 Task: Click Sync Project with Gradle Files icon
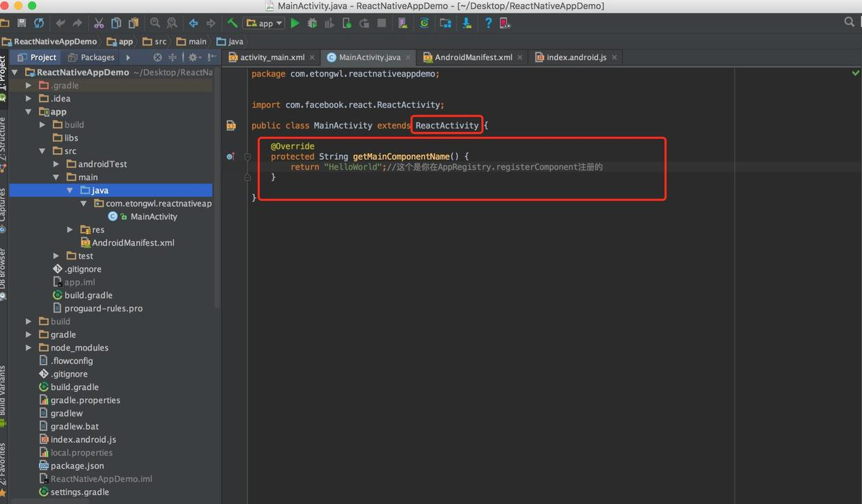(424, 23)
